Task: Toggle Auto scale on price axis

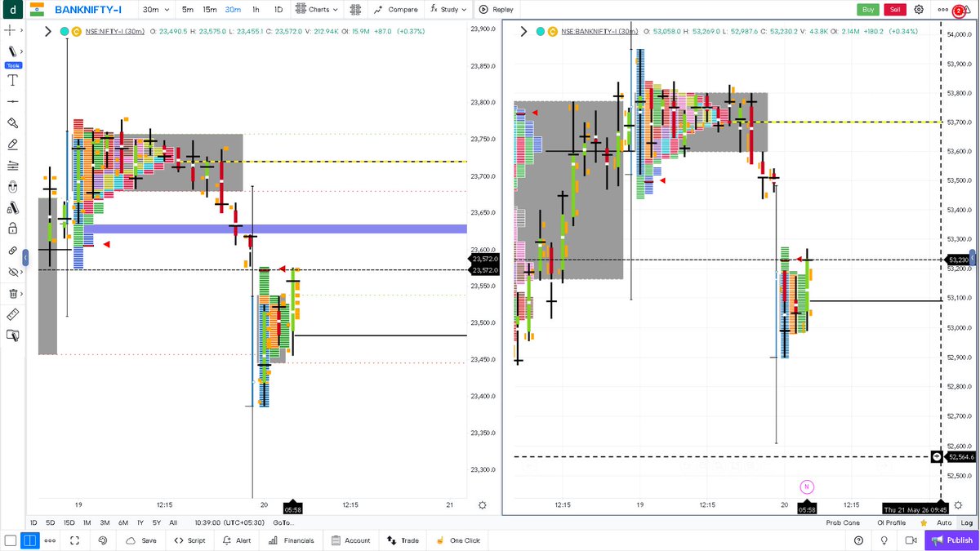Action: pyautogui.click(x=944, y=522)
